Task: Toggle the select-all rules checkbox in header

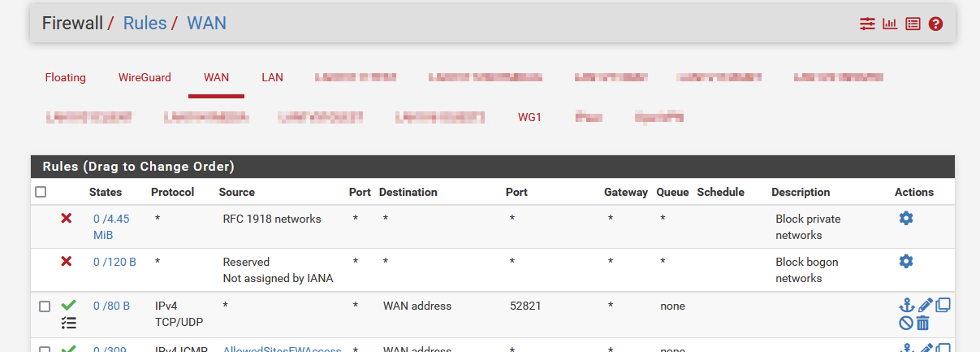Action: [41, 193]
